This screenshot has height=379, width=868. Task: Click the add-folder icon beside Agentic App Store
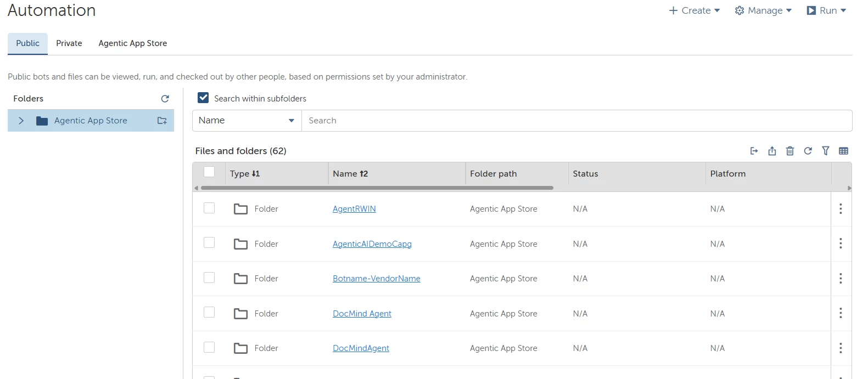pyautogui.click(x=162, y=121)
